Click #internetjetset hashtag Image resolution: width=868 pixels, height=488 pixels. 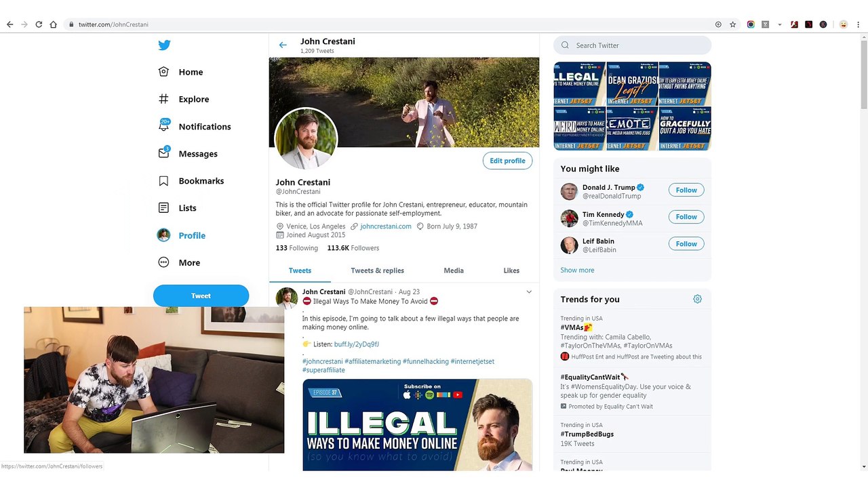473,361
